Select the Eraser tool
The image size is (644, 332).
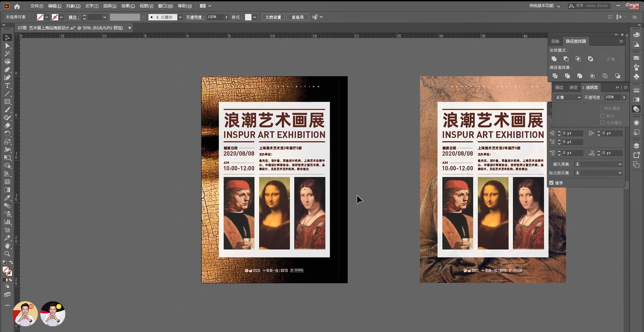(x=7, y=126)
